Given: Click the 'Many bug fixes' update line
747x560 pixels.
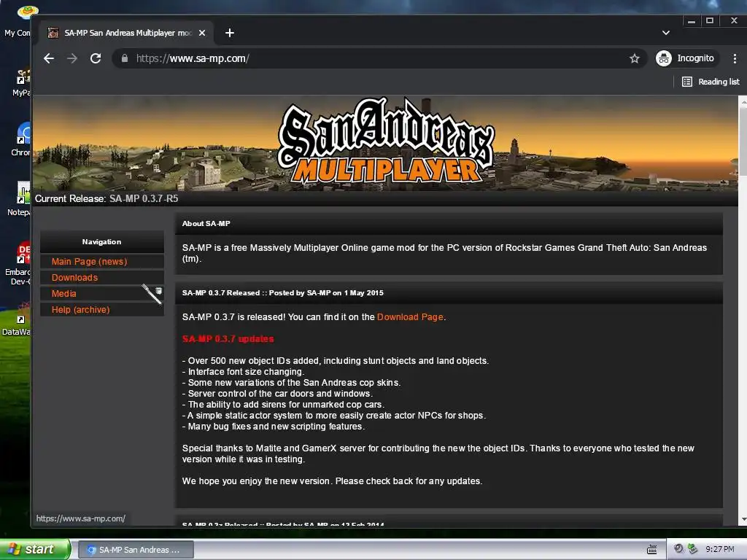Looking at the screenshot, I should pyautogui.click(x=274, y=427).
